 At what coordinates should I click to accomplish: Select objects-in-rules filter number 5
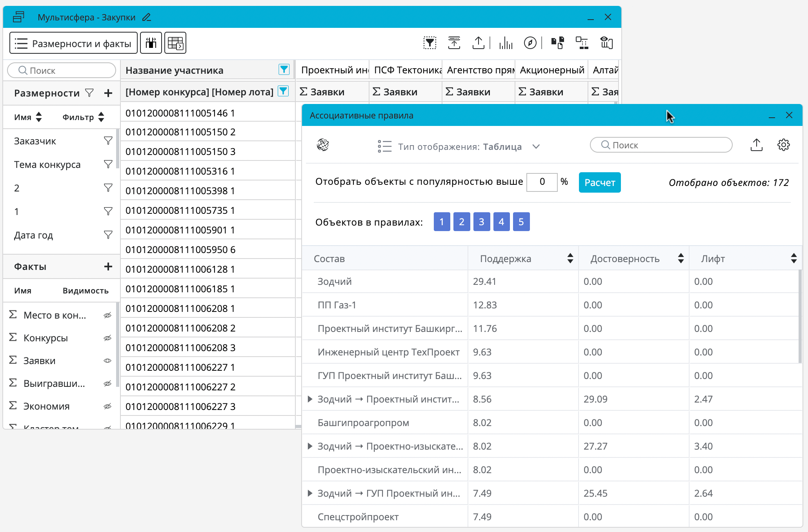point(521,222)
